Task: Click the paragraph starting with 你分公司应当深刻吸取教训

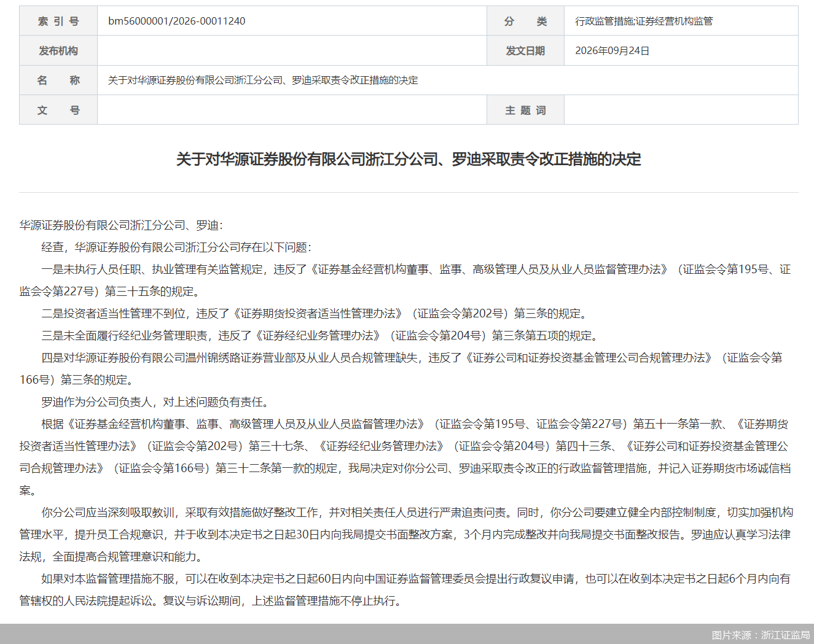Action: coord(406,535)
